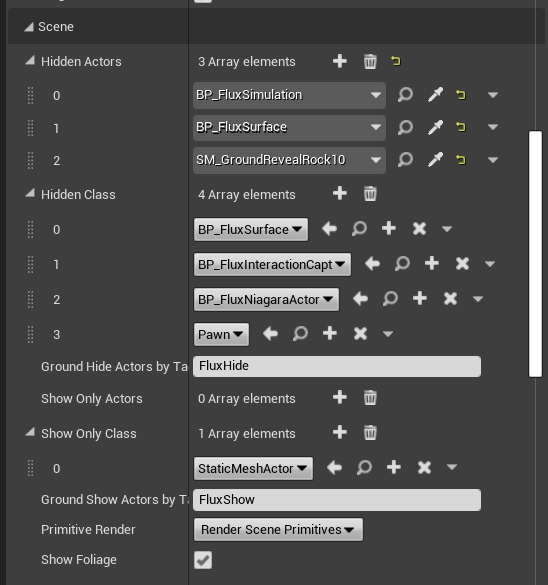Click the FluxHide tag input field
Screen dimensions: 548x585
tap(337, 366)
